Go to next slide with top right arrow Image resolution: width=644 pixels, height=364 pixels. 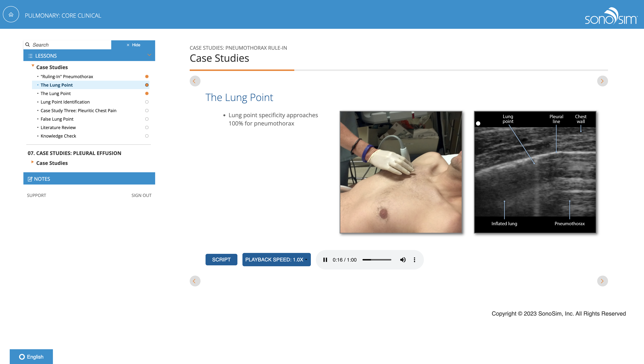click(602, 81)
